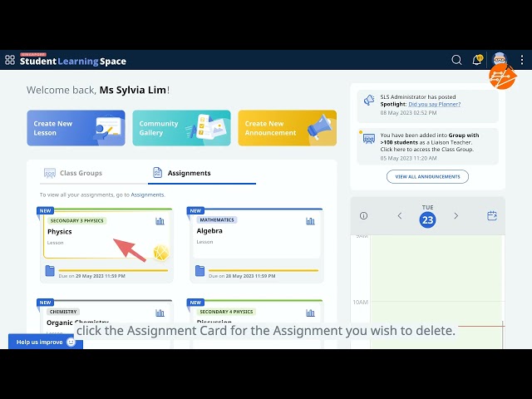This screenshot has height=399, width=532.
Task: Click the planner info icon
Action: 363,216
